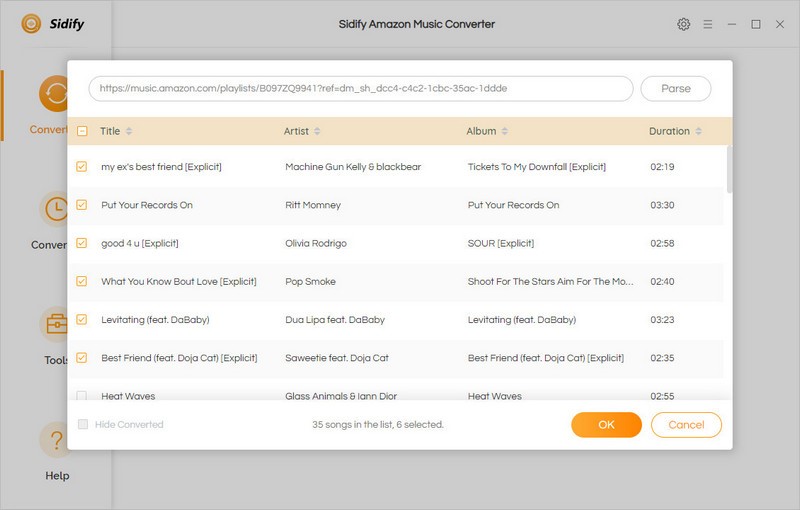Confirm selection with the OK button
This screenshot has width=800, height=510.
[606, 425]
